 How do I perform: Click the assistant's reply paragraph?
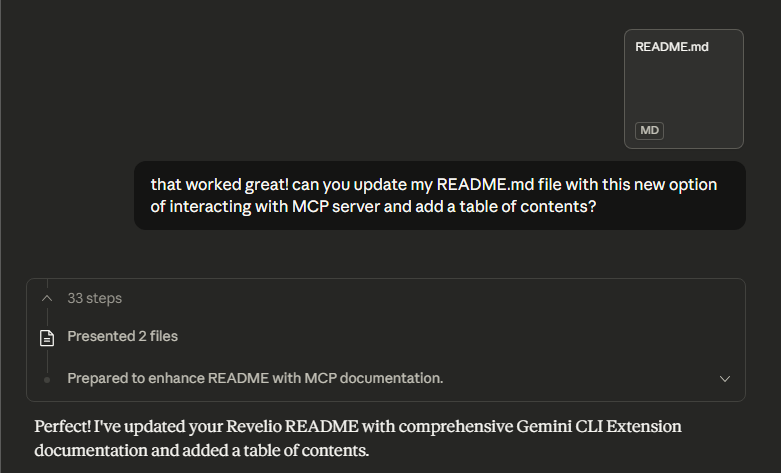coord(358,439)
